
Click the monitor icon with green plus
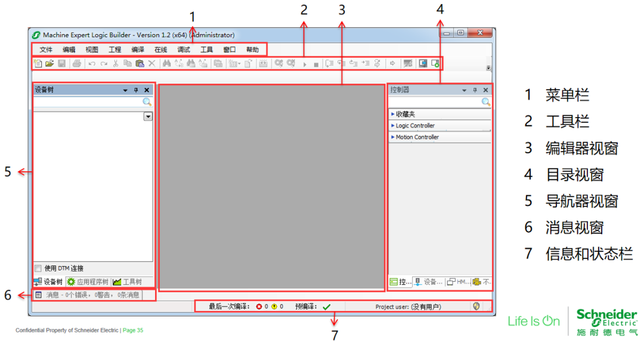point(435,63)
